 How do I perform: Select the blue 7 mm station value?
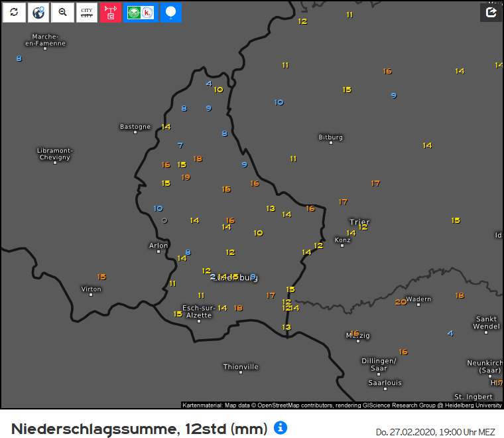180,145
